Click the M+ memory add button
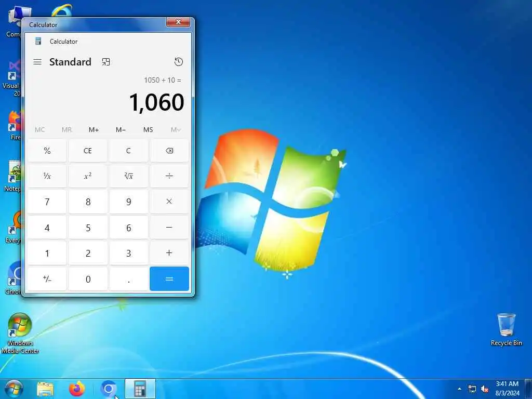The image size is (532, 399). tap(94, 129)
